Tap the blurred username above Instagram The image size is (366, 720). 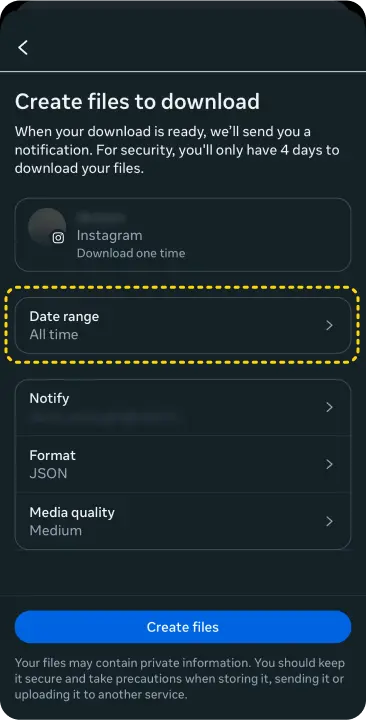(101, 217)
